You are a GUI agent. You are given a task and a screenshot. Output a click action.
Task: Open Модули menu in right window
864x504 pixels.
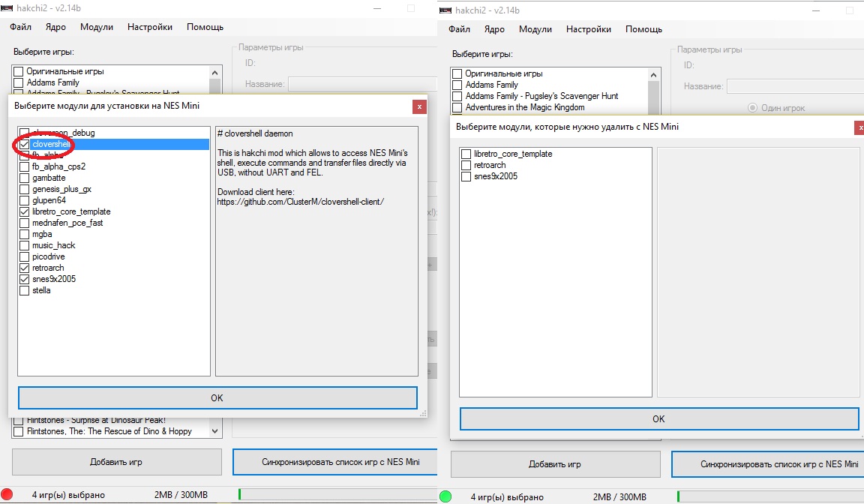[x=535, y=29]
